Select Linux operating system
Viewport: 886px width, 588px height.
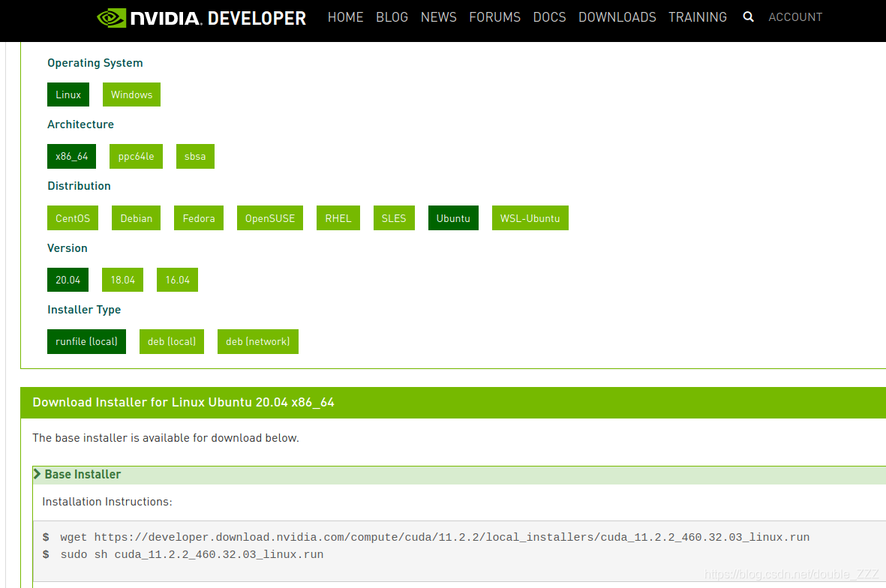[x=68, y=94]
